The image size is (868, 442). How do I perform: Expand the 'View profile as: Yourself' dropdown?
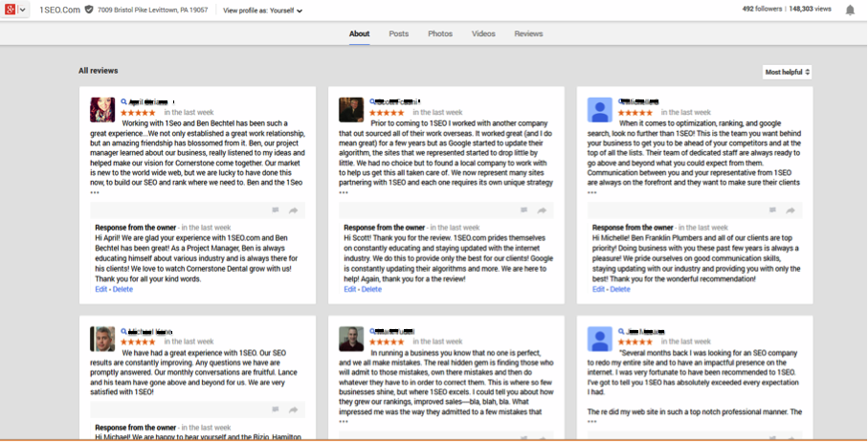(x=262, y=11)
